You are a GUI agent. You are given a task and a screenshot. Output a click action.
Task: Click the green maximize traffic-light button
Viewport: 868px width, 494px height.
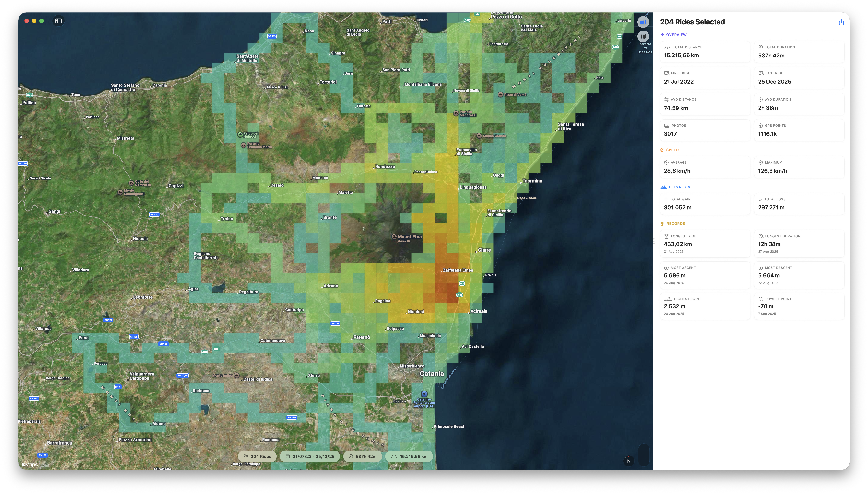tap(41, 21)
